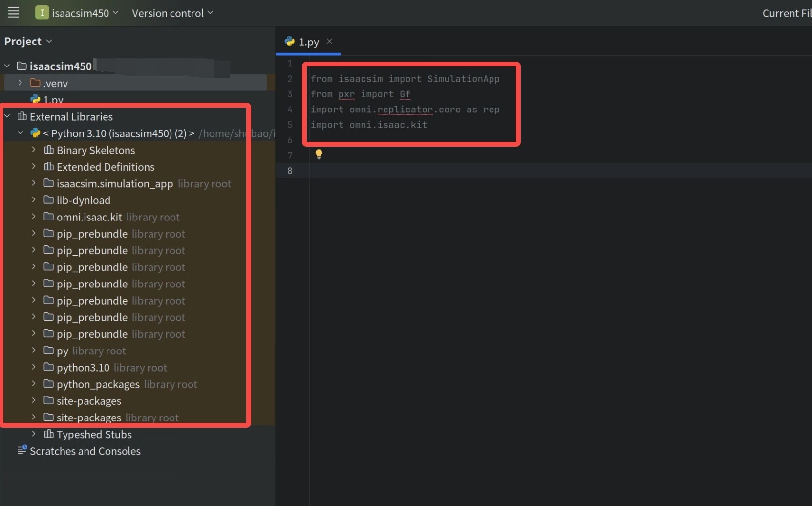Click the Extended Definitions library icon
Viewport: 812px width, 506px height.
pos(49,166)
